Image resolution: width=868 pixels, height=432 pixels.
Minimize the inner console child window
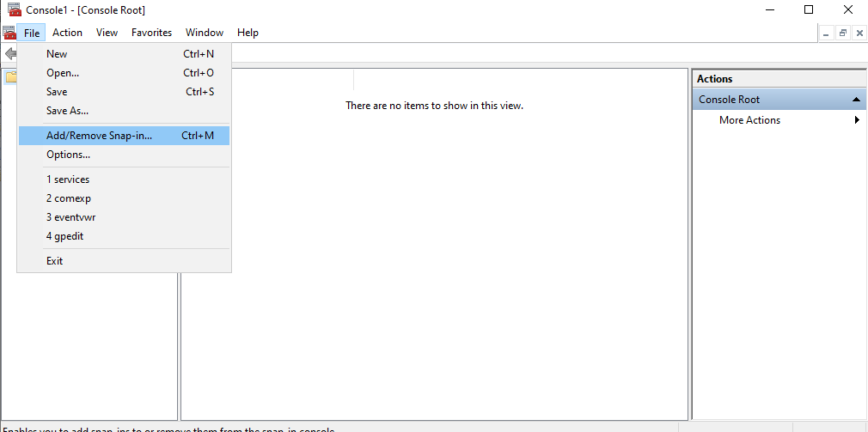[826, 33]
